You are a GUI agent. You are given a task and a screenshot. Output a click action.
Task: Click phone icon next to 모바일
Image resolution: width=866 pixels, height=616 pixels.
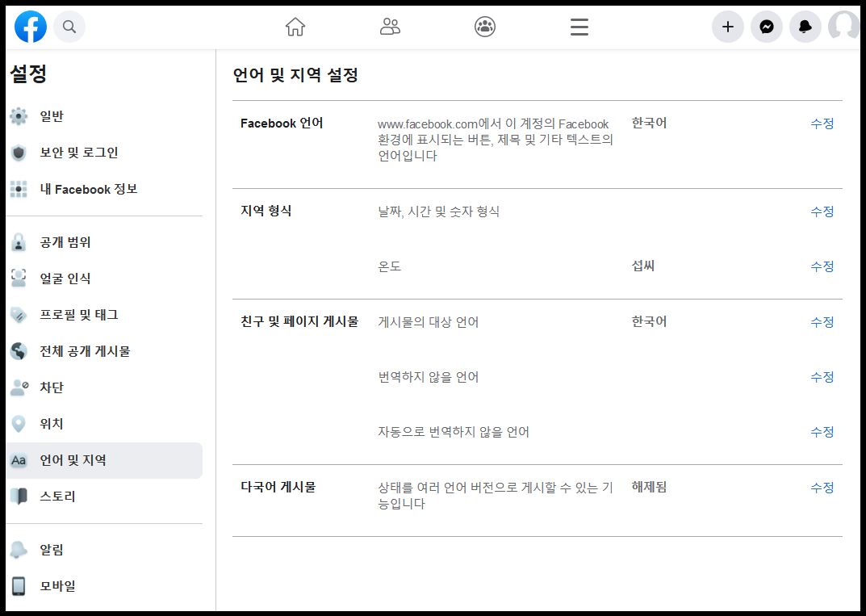pyautogui.click(x=19, y=586)
